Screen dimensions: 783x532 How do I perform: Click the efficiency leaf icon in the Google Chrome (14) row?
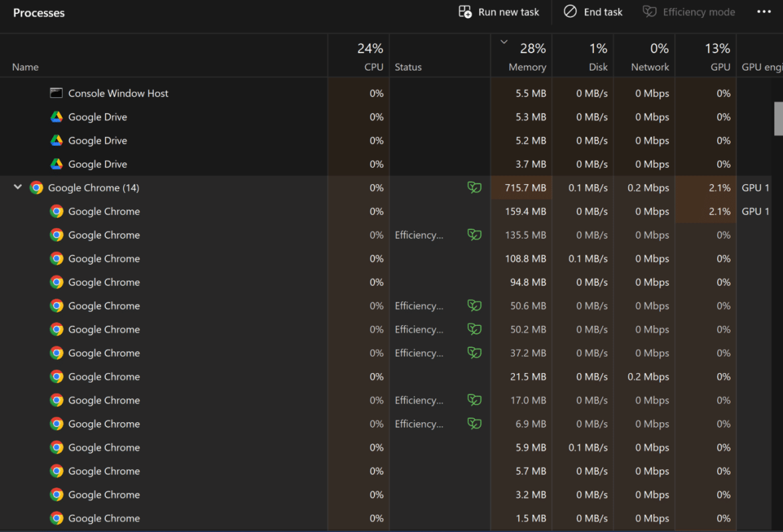click(x=474, y=187)
